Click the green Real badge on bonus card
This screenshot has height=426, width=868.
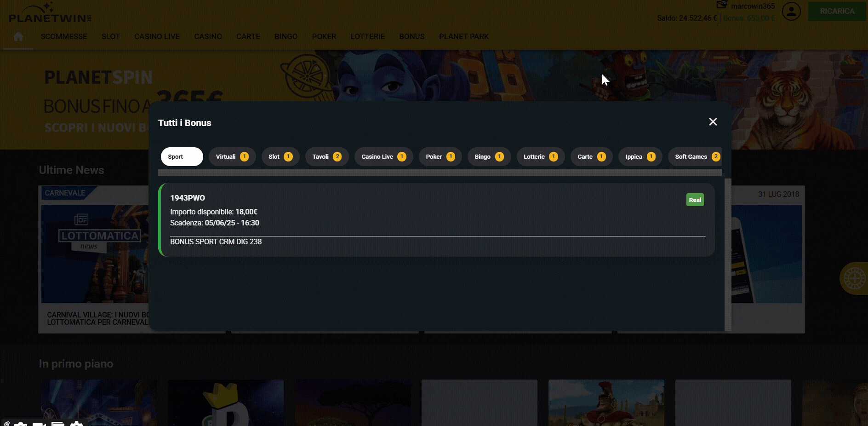[x=695, y=200]
